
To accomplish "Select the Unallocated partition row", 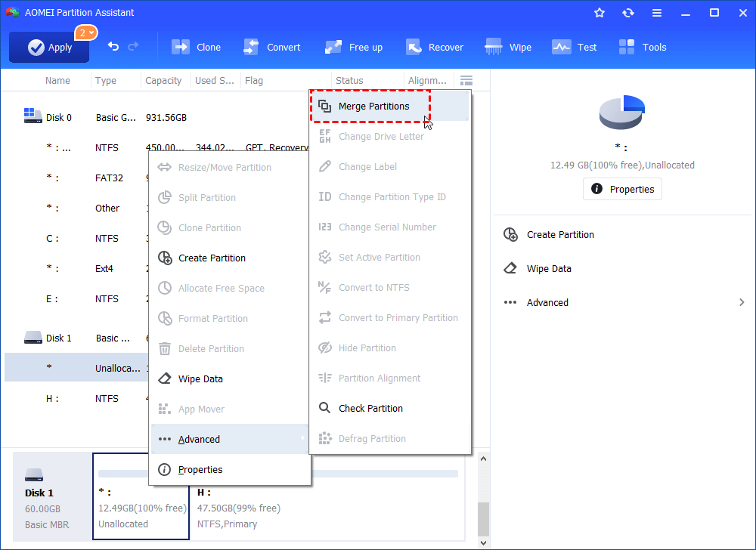I will (x=77, y=367).
